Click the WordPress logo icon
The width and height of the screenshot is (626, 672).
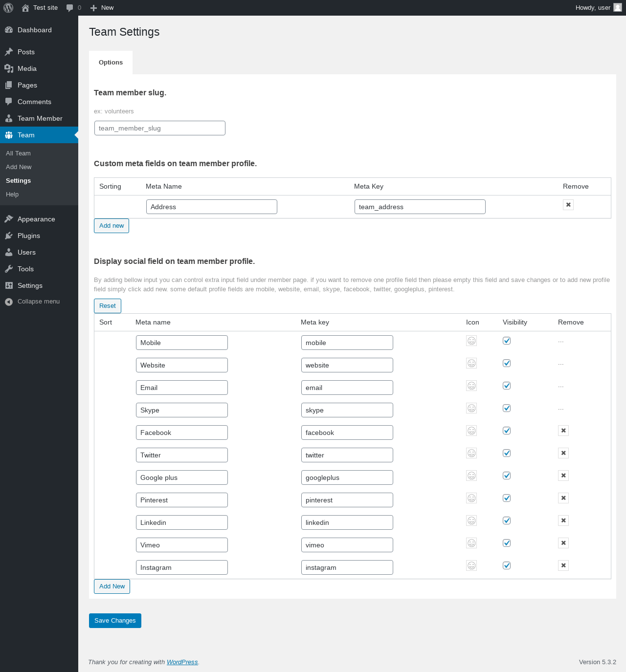click(8, 8)
